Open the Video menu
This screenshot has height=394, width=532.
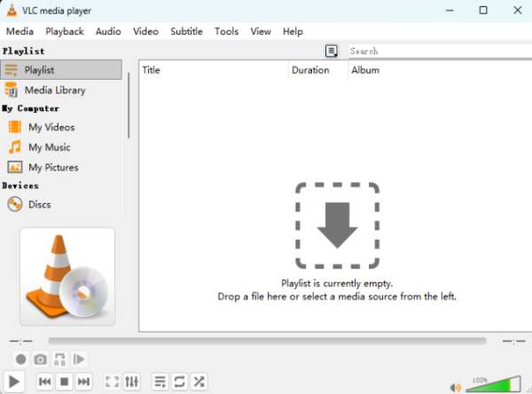145,32
